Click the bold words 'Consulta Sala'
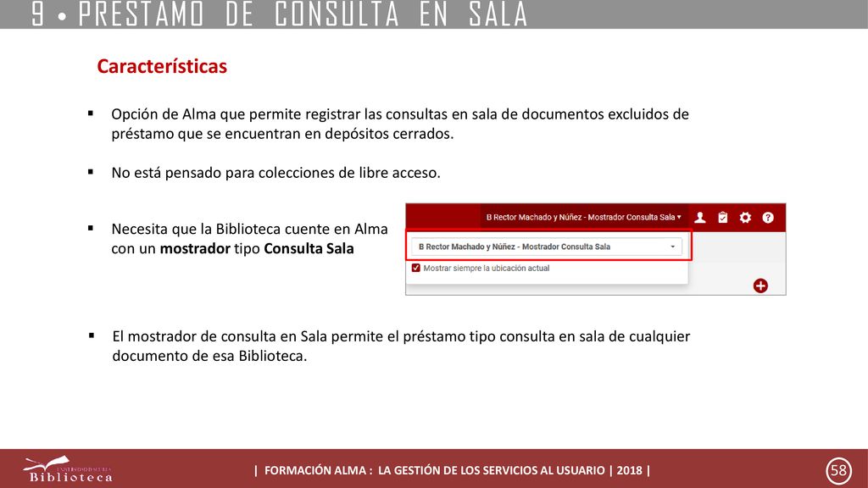This screenshot has width=868, height=488. [x=309, y=248]
